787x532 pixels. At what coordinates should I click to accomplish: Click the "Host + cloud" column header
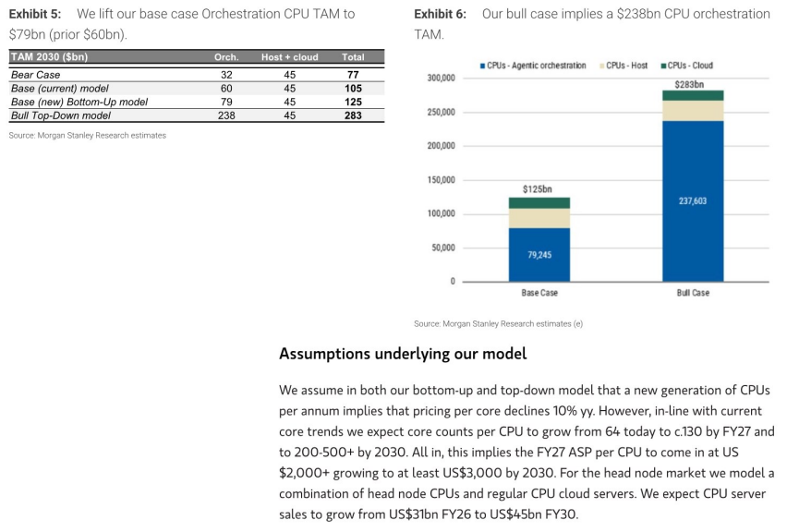[290, 57]
